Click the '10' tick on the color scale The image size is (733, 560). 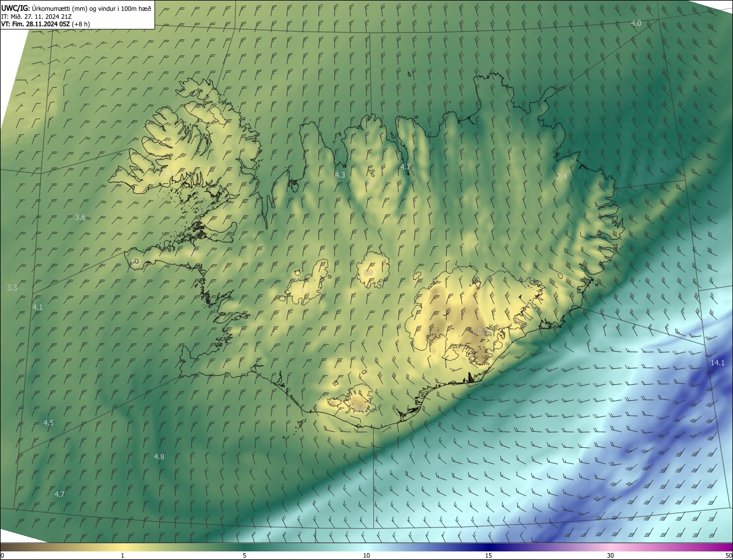click(366, 555)
